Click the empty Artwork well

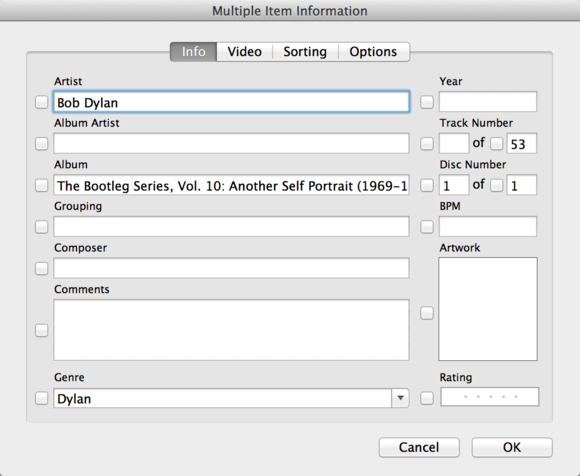point(488,309)
